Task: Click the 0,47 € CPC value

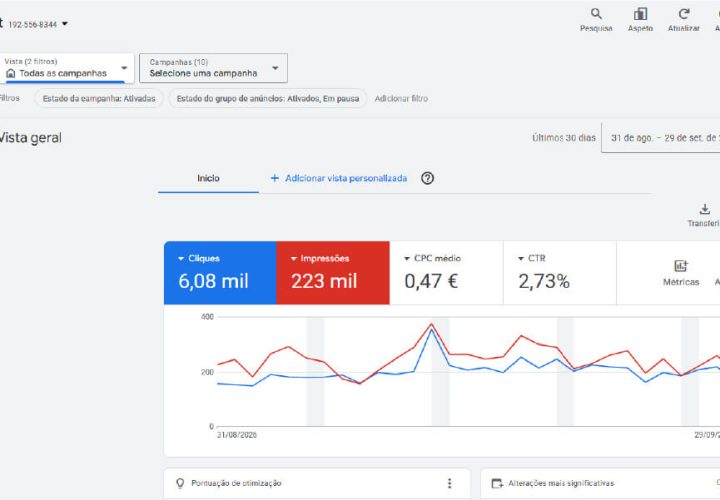Action: pos(431,281)
